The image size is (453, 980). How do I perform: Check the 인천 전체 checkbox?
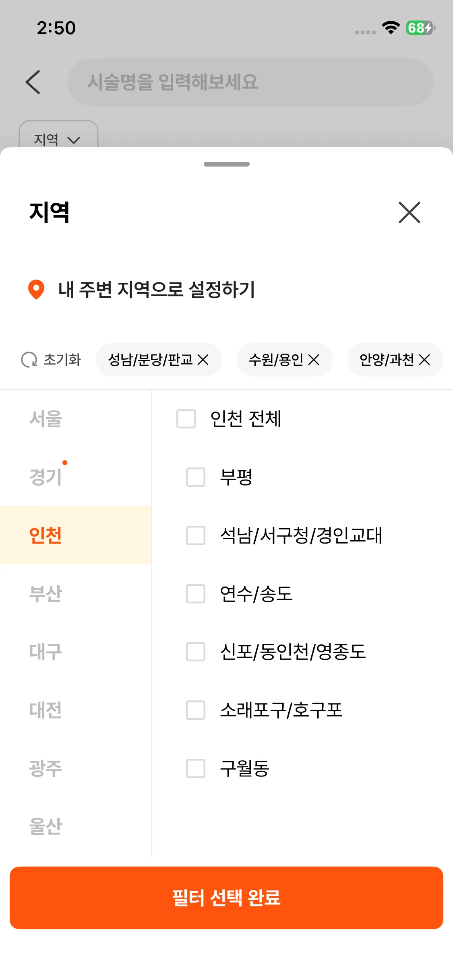[186, 419]
